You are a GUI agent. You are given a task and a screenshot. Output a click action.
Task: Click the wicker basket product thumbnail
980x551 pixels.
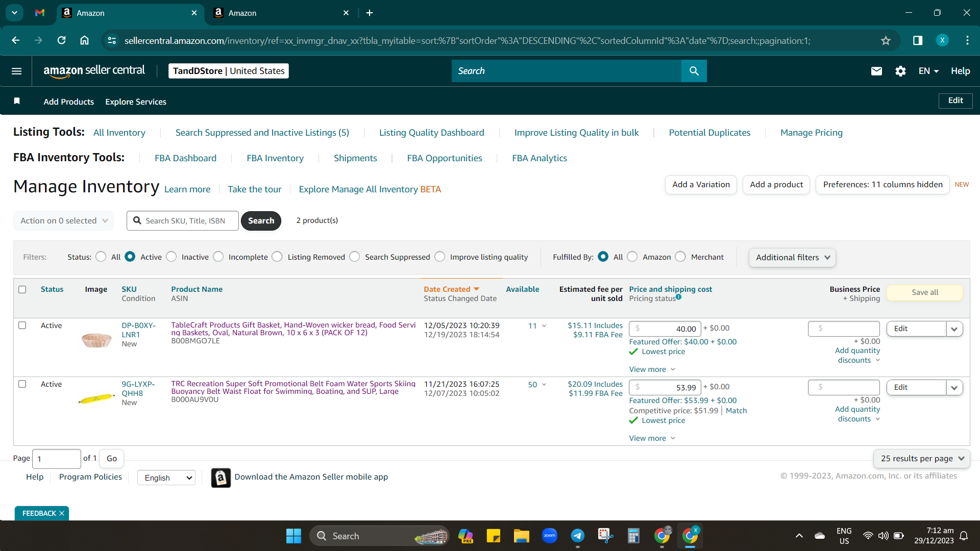click(x=96, y=339)
